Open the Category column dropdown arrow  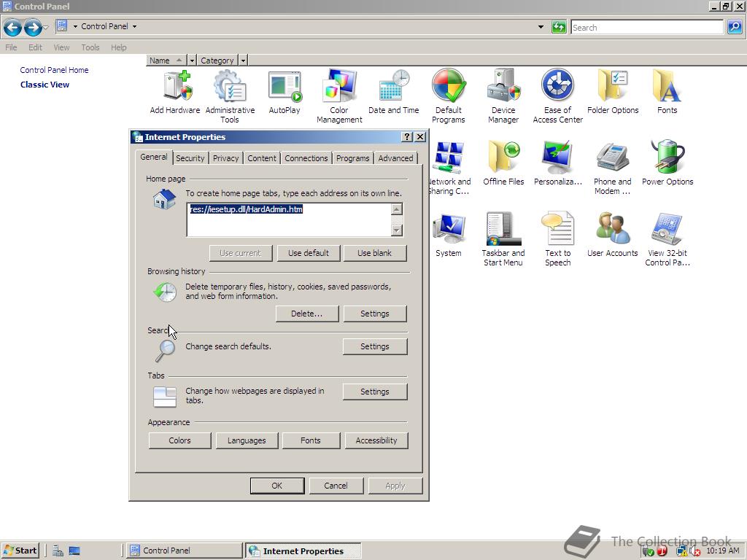coord(243,61)
